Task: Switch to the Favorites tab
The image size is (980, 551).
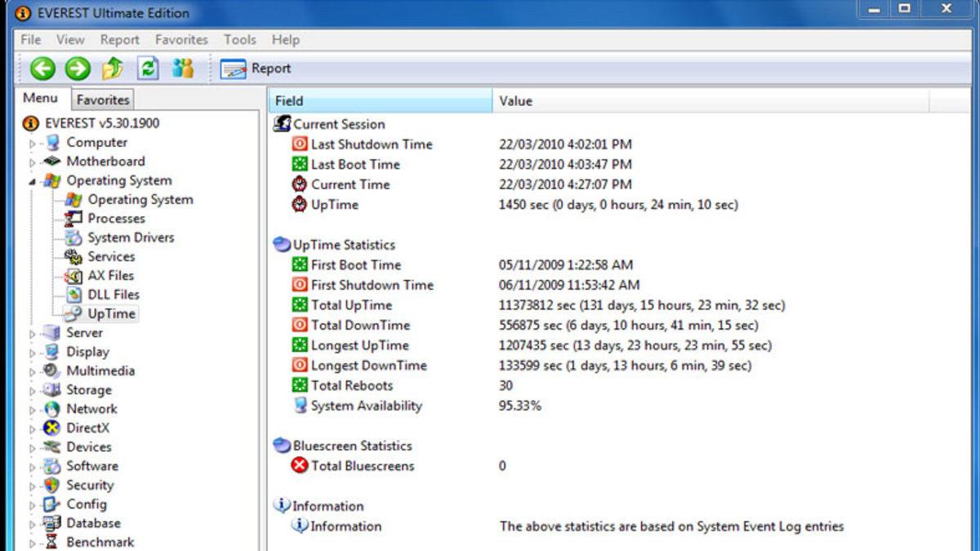Action: tap(103, 100)
